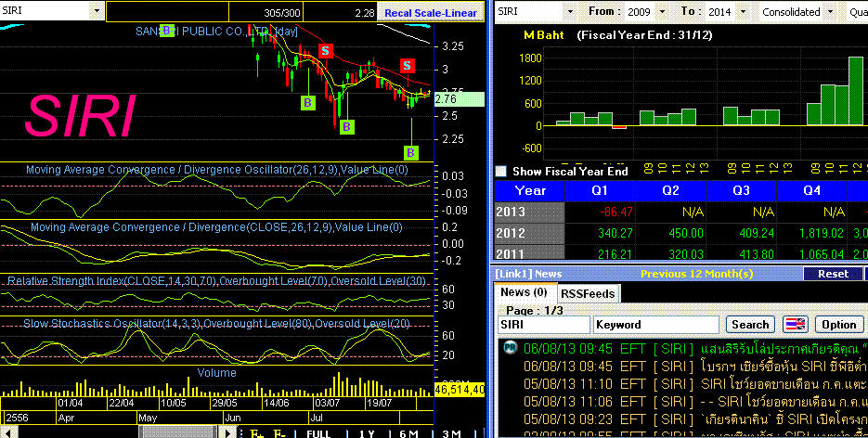Open the PR icon on the first news row
868x438 pixels.
510,348
